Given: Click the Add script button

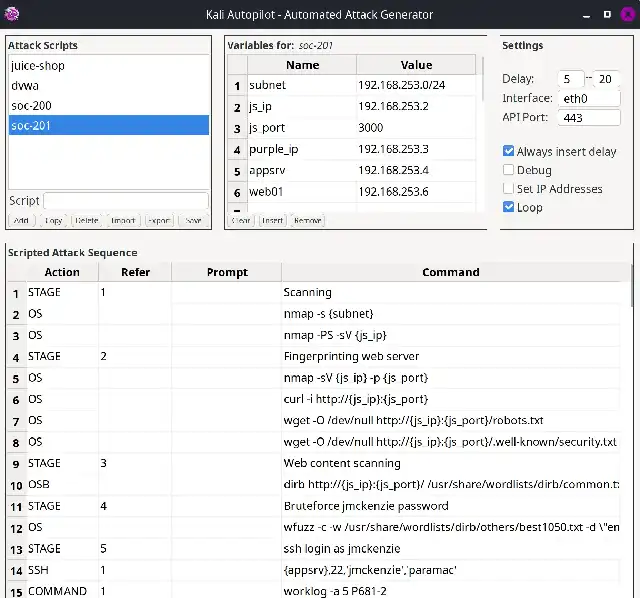Looking at the screenshot, I should click(x=21, y=220).
